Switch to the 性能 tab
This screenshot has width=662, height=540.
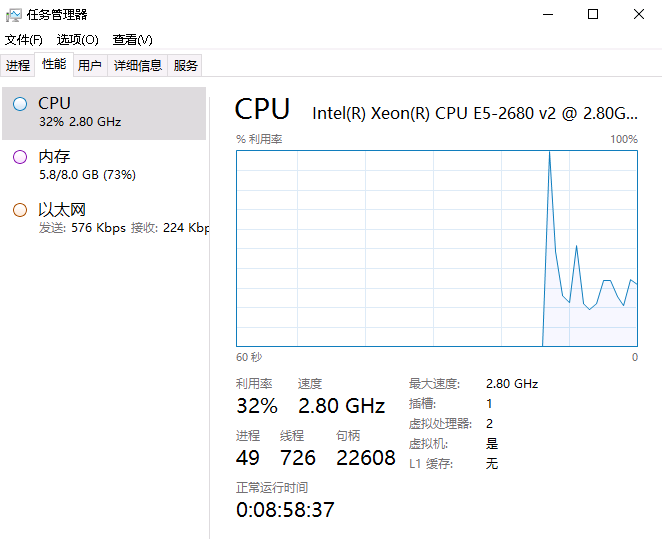tap(54, 65)
